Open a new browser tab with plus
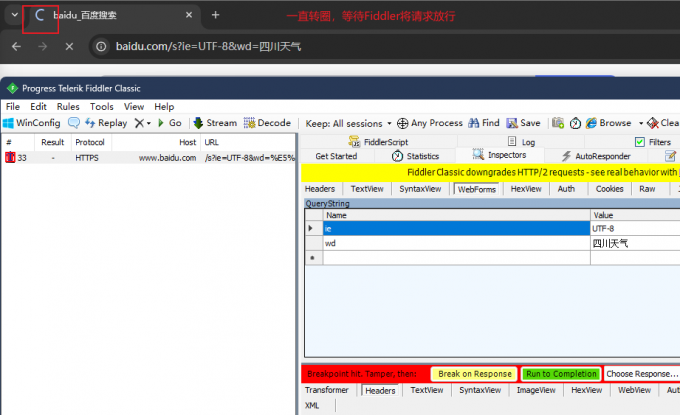This screenshot has width=680, height=415. (215, 15)
